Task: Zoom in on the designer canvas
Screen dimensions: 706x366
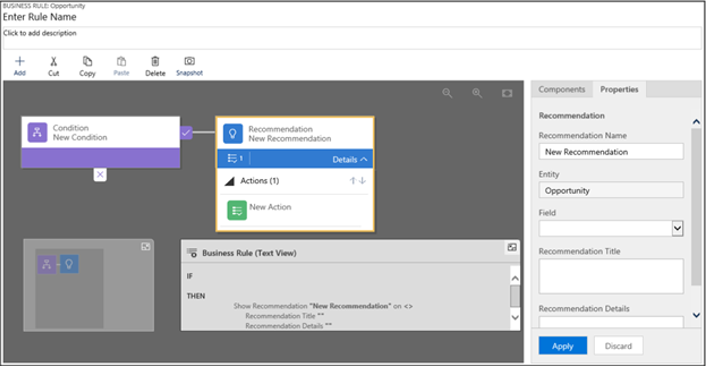Action: (477, 93)
